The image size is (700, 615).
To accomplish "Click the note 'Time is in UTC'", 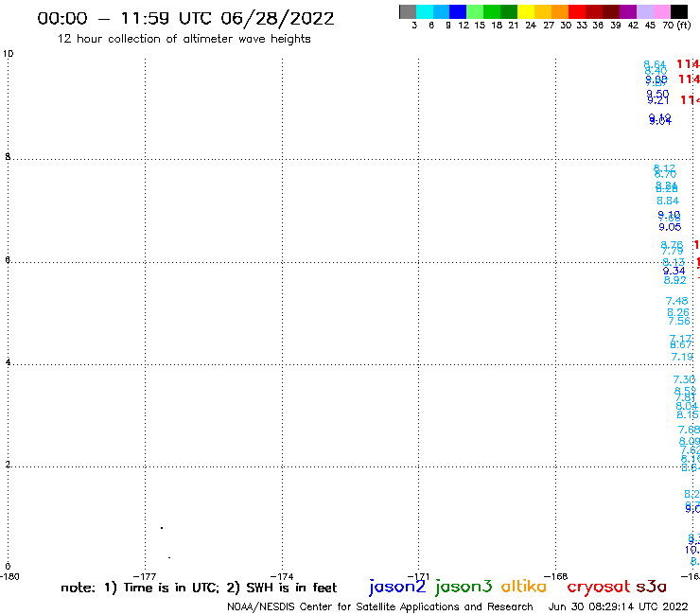I will (x=171, y=588).
